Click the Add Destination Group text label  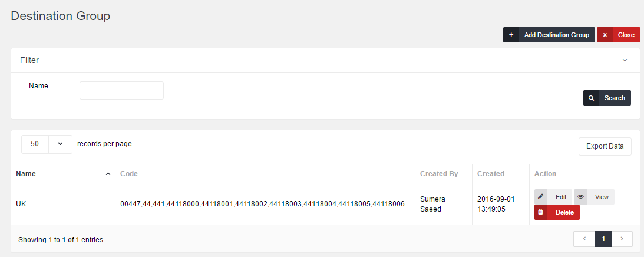coord(556,35)
